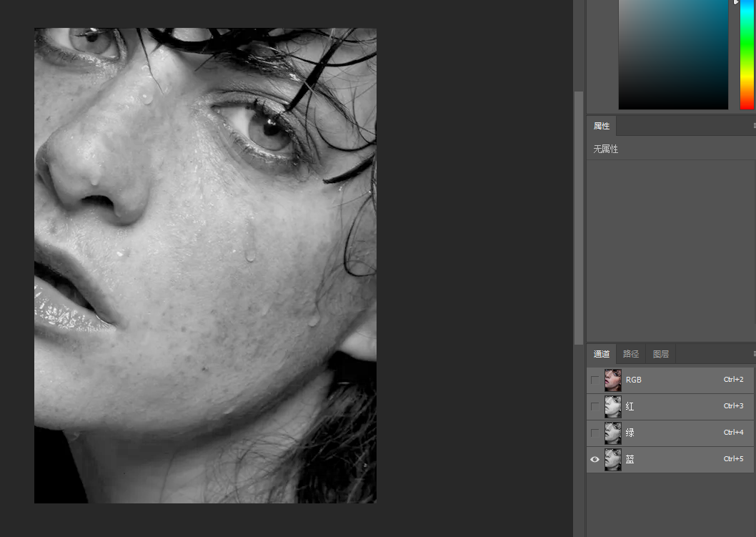Click the RGB composite channel thumbnail
This screenshot has height=537, width=756.
click(613, 380)
